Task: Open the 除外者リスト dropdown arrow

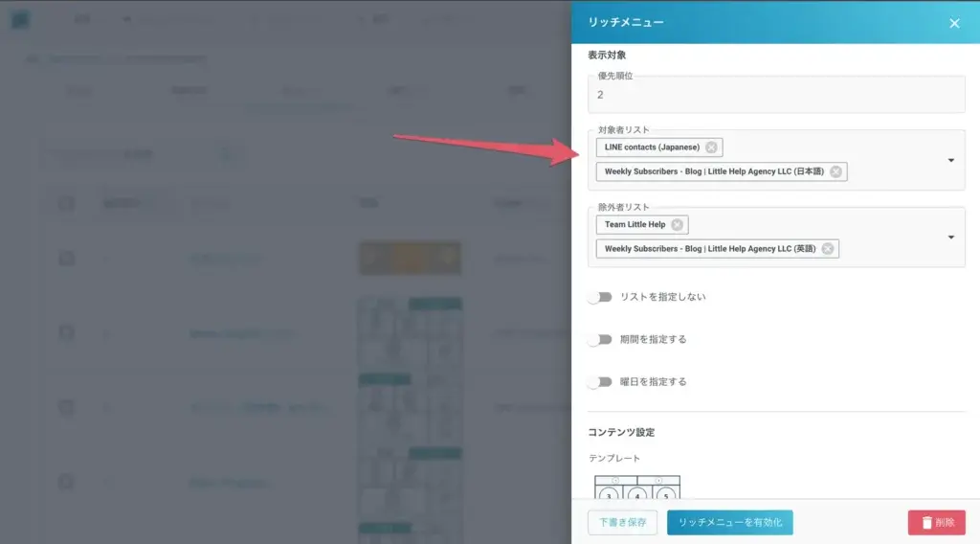Action: pyautogui.click(x=950, y=238)
